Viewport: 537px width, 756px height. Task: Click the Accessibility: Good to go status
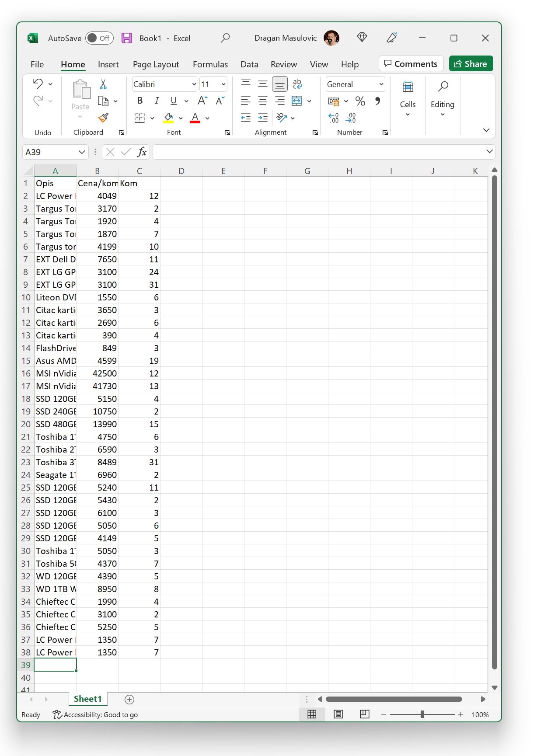(x=95, y=714)
